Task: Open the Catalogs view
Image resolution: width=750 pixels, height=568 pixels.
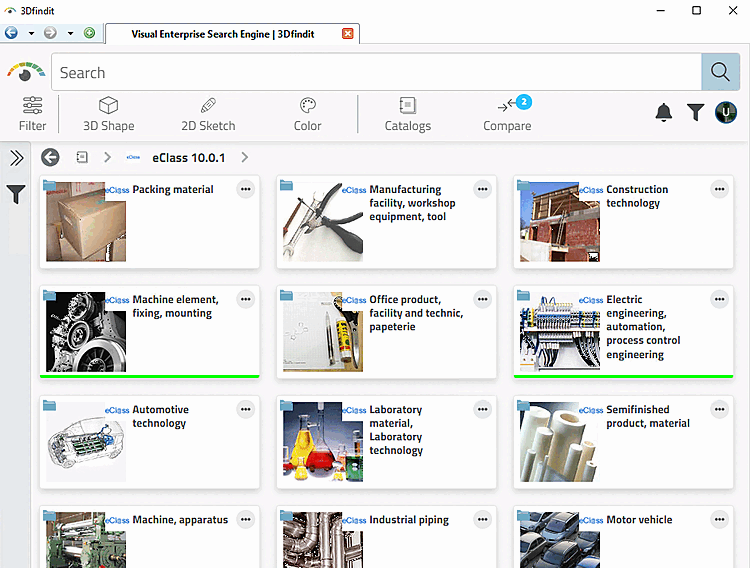Action: point(408,114)
